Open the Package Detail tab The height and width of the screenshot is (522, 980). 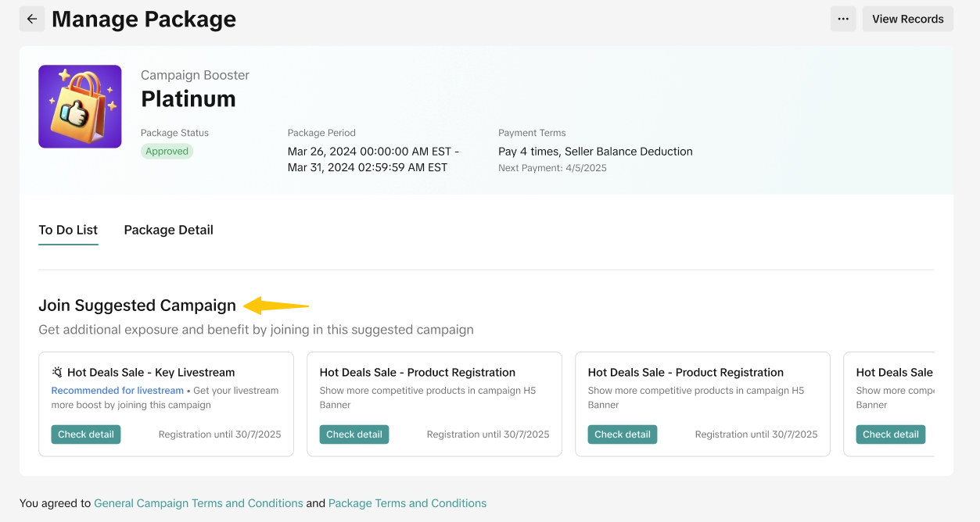[x=168, y=230]
